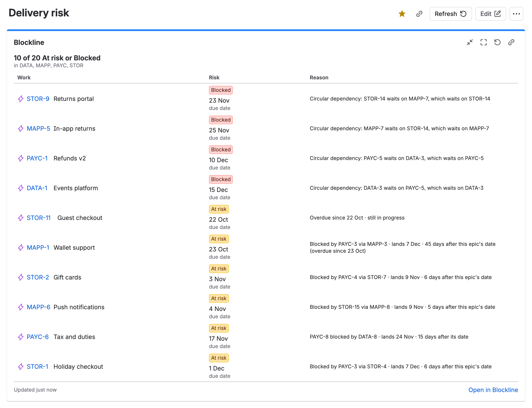Click the Edit dashboard button
The image size is (532, 408).
tap(490, 14)
